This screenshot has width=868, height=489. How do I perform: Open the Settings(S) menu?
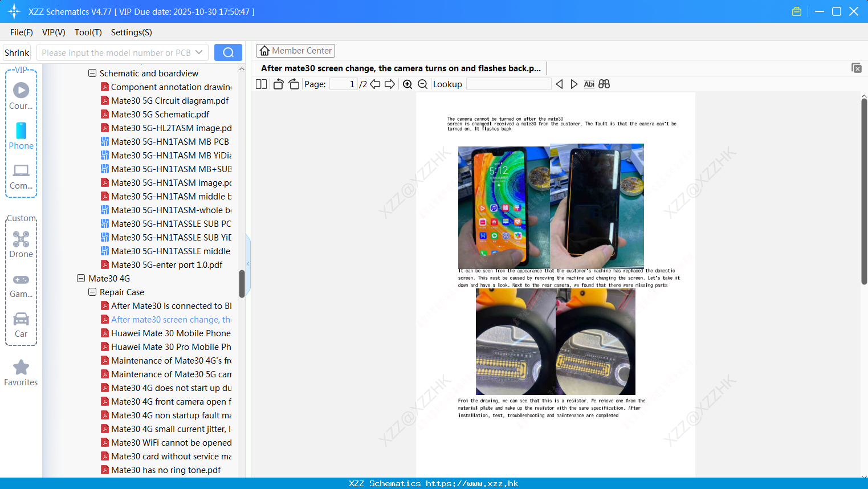tap(132, 32)
